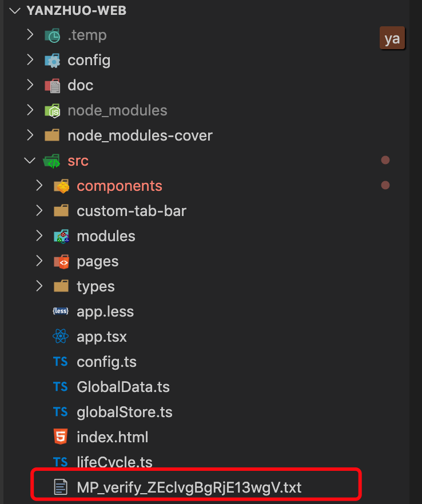Click the src green code folder icon
The height and width of the screenshot is (504, 422).
point(52,161)
